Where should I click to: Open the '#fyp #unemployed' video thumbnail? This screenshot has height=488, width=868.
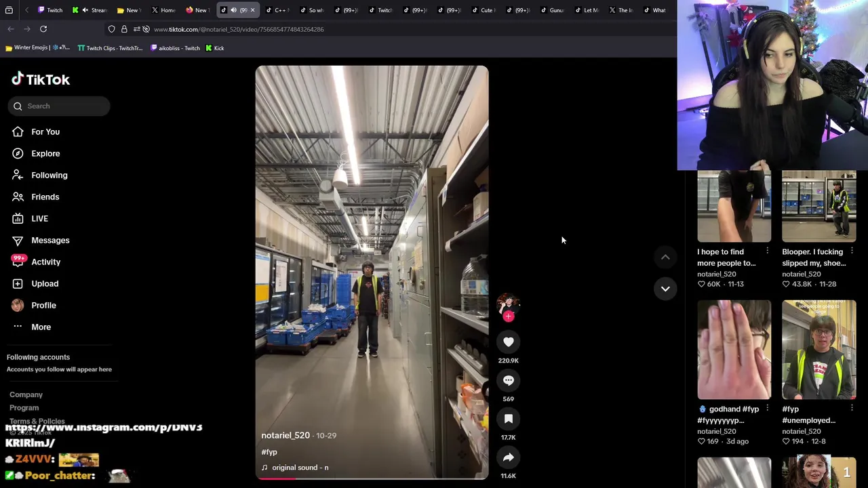(x=818, y=350)
